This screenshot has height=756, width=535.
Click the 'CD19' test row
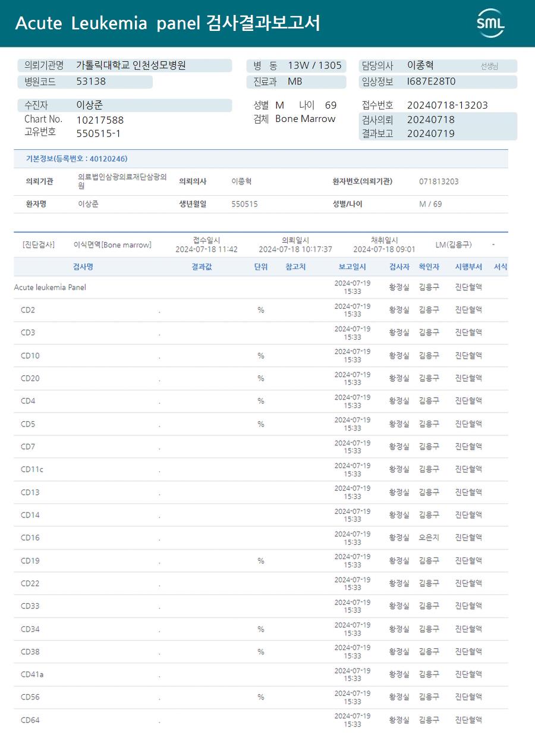pyautogui.click(x=261, y=561)
